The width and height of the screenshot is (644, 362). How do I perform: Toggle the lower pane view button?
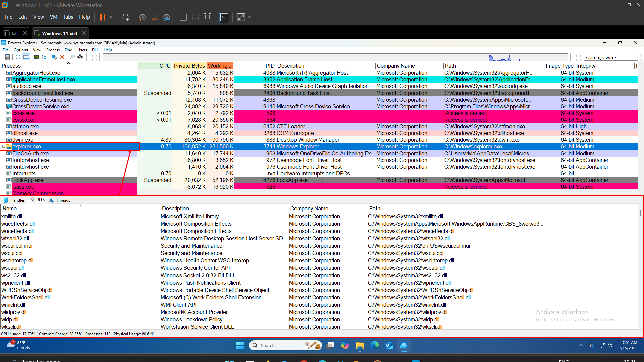[x=26, y=57]
